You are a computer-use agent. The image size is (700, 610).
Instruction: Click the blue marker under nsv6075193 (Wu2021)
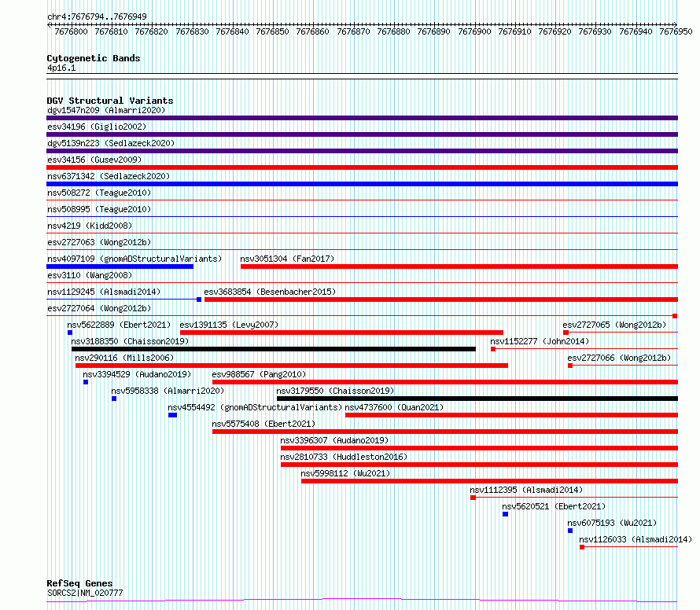tap(570, 531)
